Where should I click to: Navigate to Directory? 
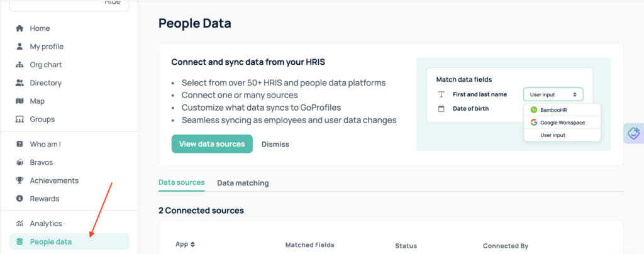(45, 83)
